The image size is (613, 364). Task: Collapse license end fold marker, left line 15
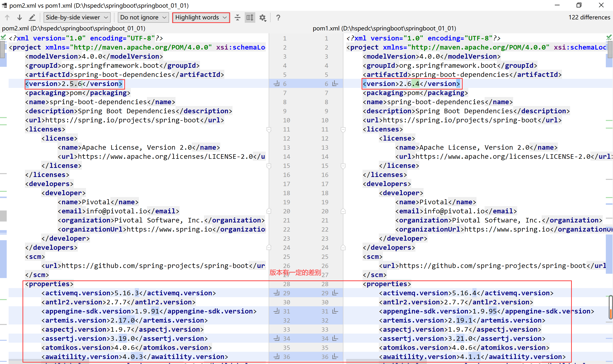coord(269,166)
